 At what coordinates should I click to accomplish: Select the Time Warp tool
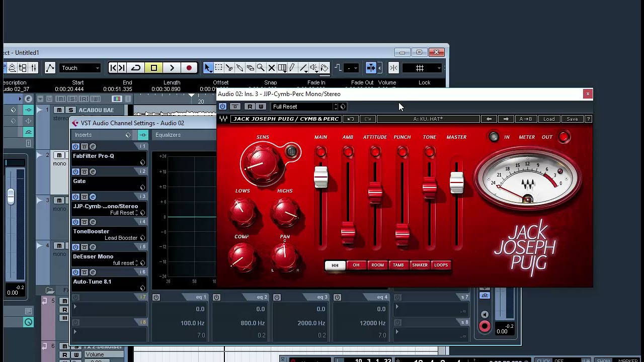[282, 68]
